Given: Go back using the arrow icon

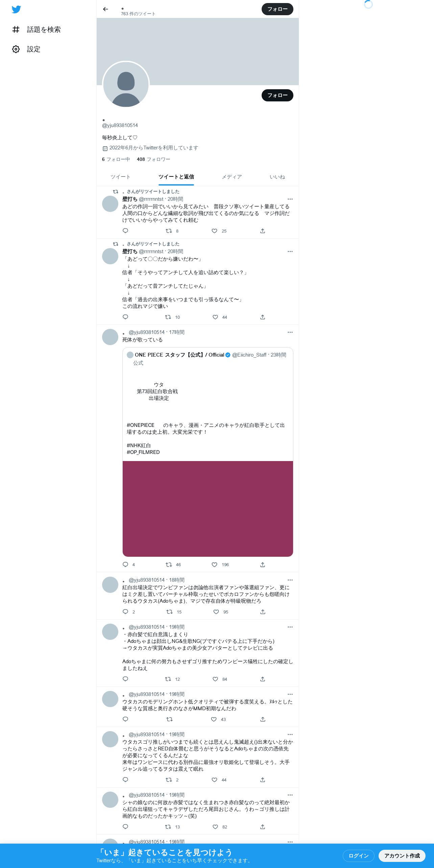Looking at the screenshot, I should [105, 9].
